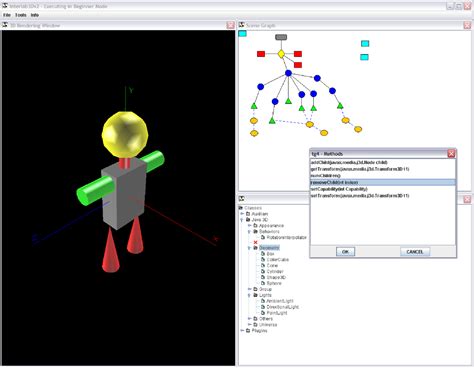Click the PointLight class icon
Screen dimensions: 474x380
[x=263, y=313]
